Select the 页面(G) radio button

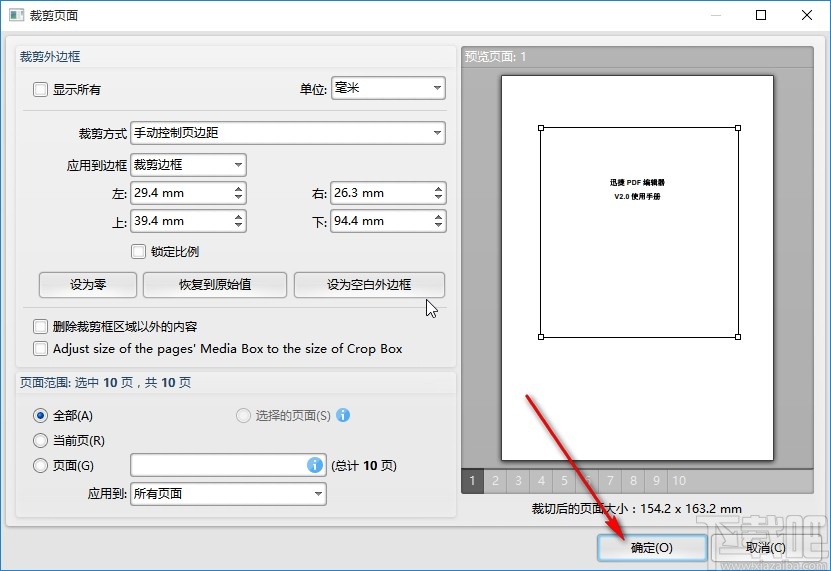pos(40,465)
